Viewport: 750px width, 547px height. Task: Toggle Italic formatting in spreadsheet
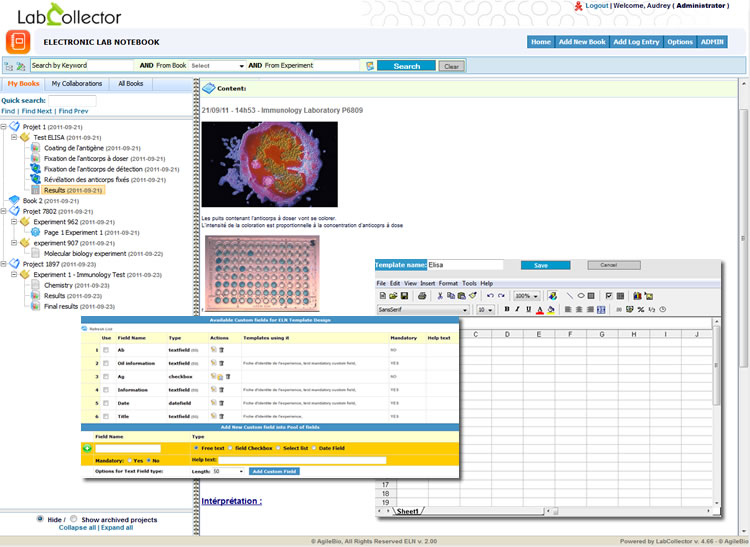click(518, 309)
